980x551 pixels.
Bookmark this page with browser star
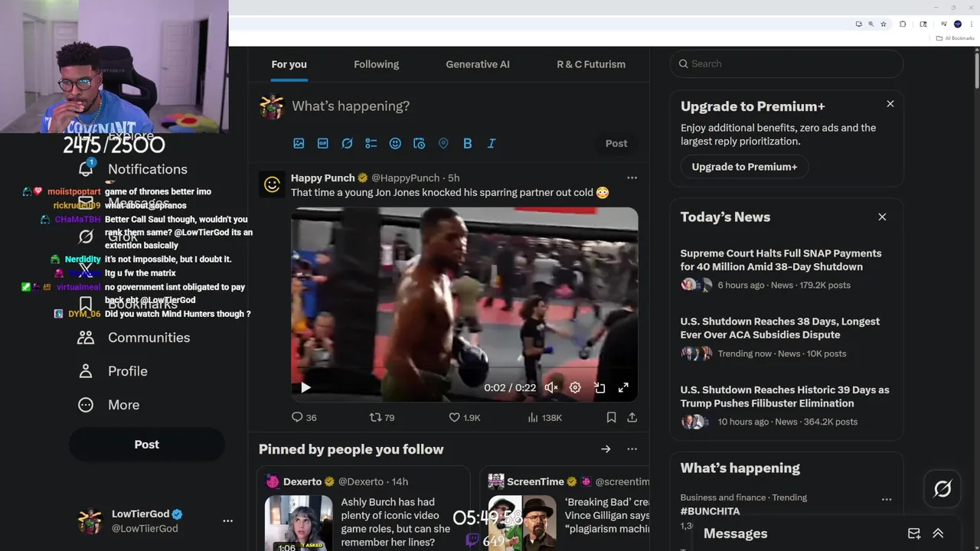coord(884,24)
